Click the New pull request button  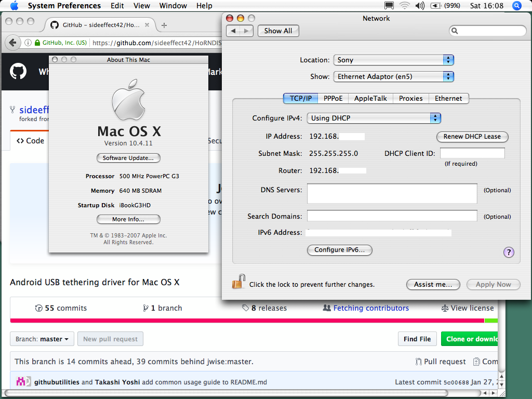pyautogui.click(x=110, y=339)
